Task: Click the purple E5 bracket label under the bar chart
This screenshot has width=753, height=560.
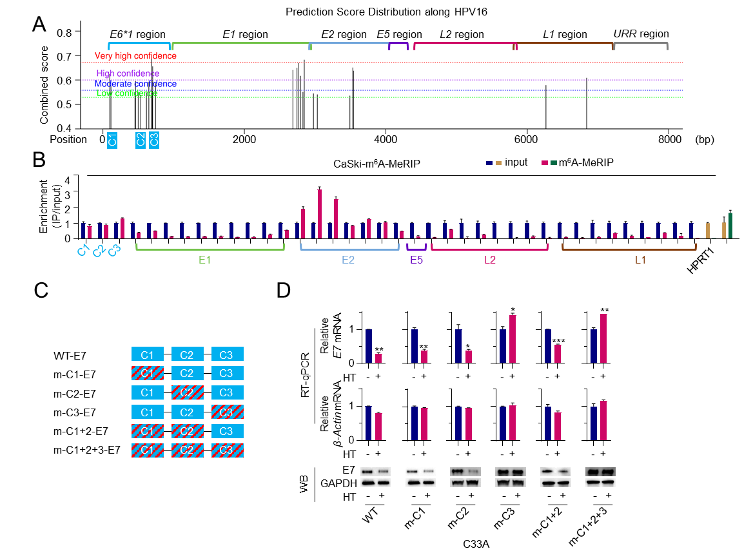Action: pyautogui.click(x=416, y=260)
